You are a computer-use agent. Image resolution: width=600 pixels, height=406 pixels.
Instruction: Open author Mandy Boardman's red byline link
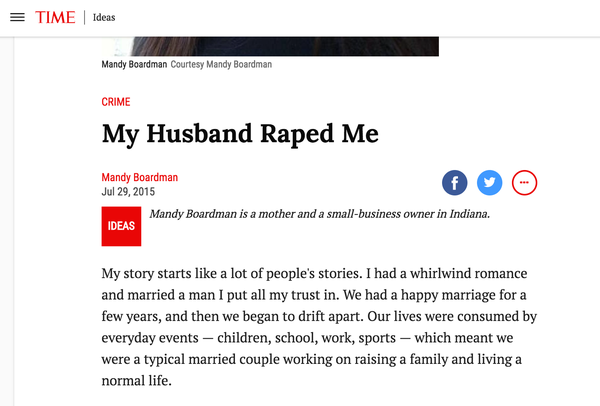(140, 178)
